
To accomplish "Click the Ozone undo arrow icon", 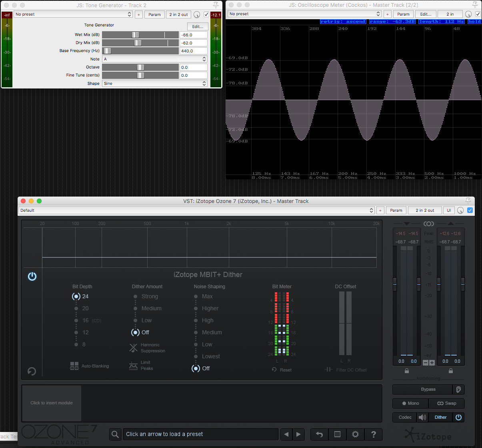I will click(x=319, y=434).
